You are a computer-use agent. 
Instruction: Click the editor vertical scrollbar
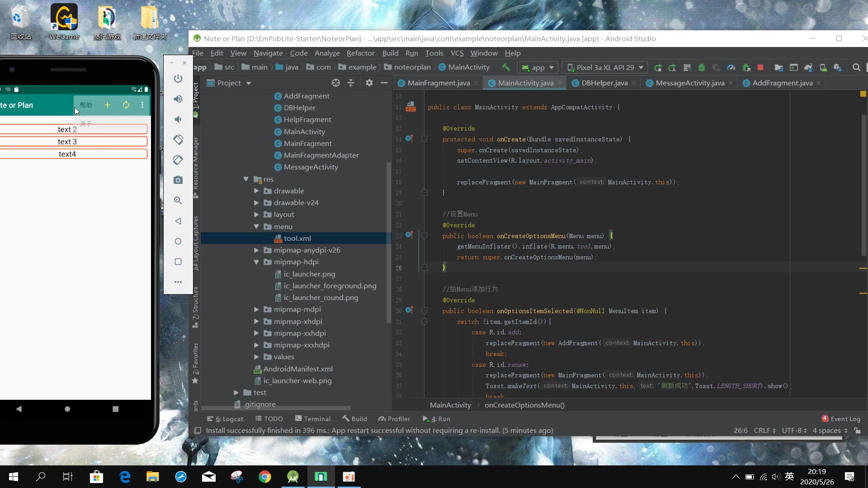click(x=863, y=185)
